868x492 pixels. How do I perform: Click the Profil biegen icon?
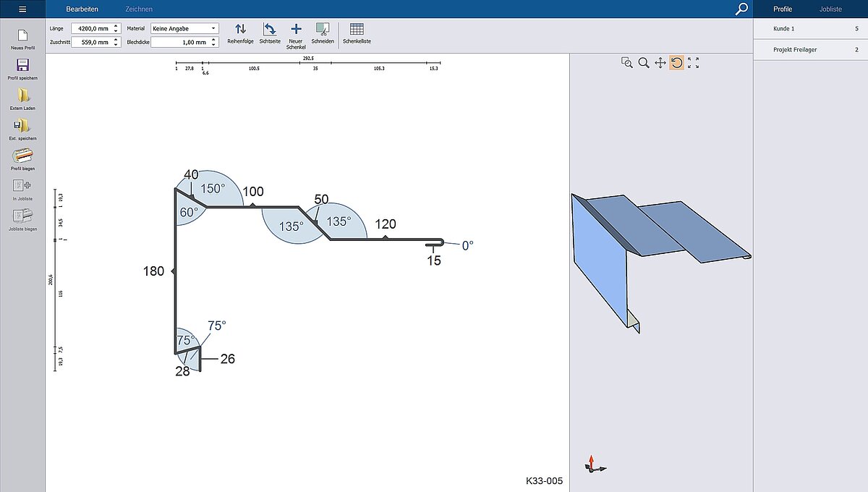pyautogui.click(x=22, y=156)
